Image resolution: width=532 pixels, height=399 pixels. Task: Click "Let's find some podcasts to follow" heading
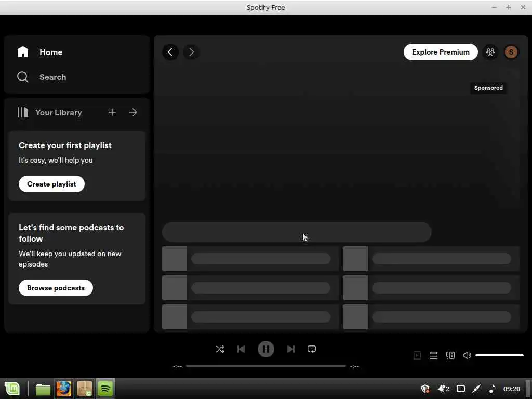71,233
